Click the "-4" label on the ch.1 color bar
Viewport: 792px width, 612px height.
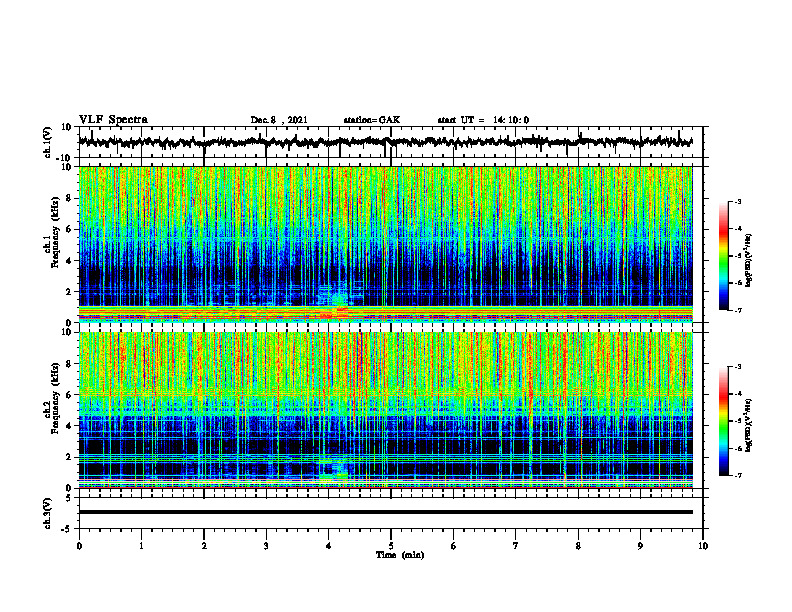pyautogui.click(x=738, y=229)
